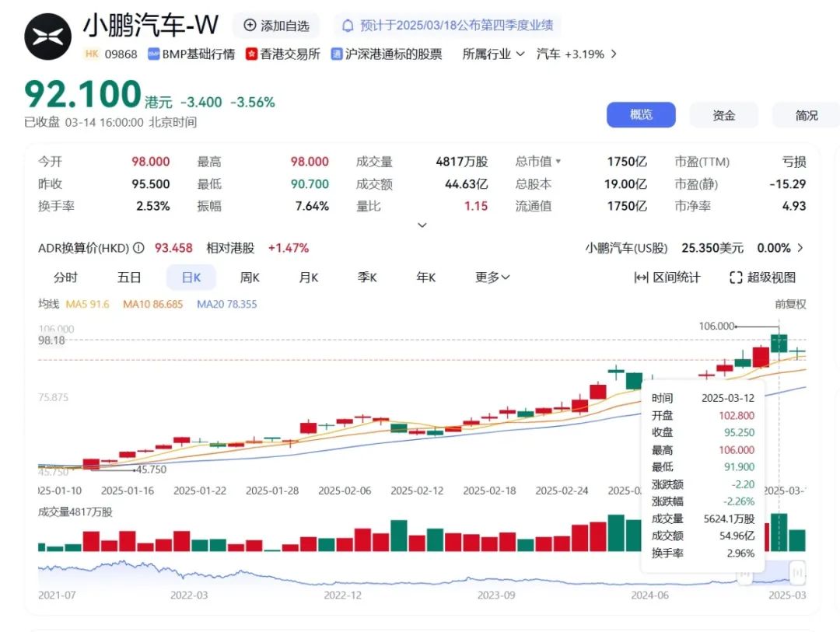This screenshot has width=840, height=632.
Task: Click the selected range window on the timeline
Action: (772, 573)
